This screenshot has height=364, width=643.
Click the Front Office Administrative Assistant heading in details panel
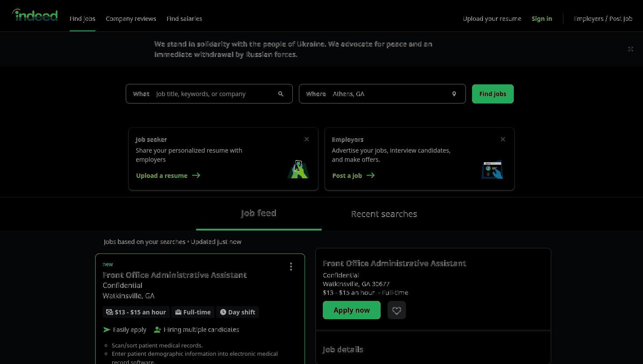[x=395, y=264]
